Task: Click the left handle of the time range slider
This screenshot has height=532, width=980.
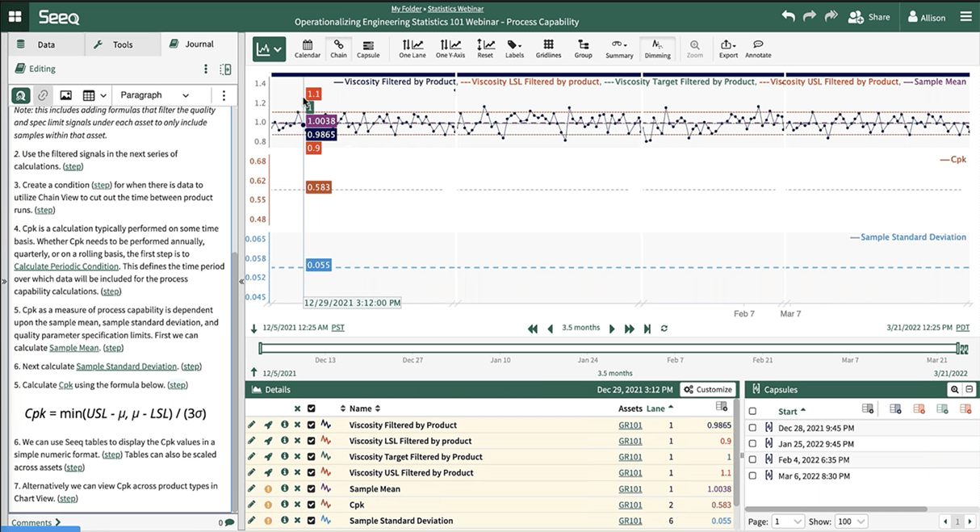Action: click(x=260, y=349)
